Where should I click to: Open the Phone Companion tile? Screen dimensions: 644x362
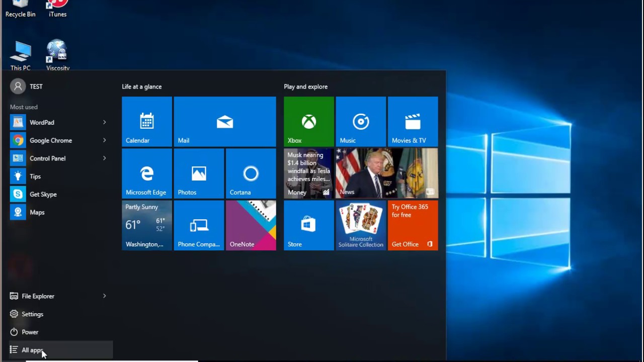click(x=199, y=225)
